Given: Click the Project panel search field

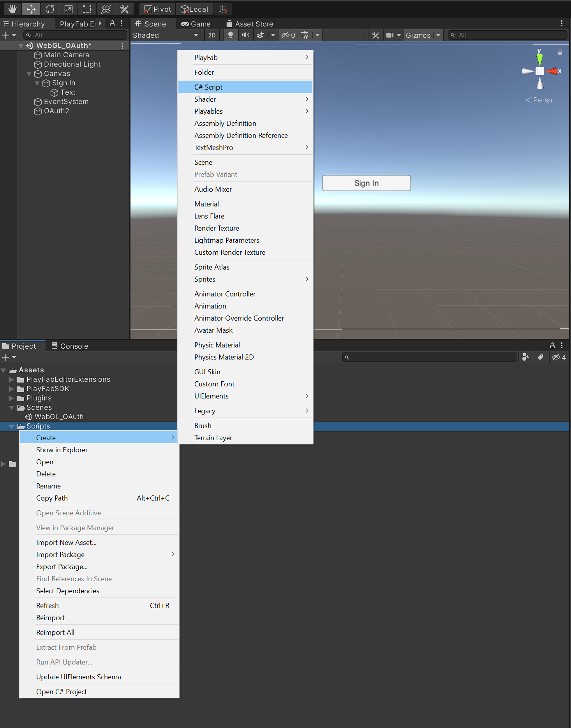Looking at the screenshot, I should coord(429,357).
